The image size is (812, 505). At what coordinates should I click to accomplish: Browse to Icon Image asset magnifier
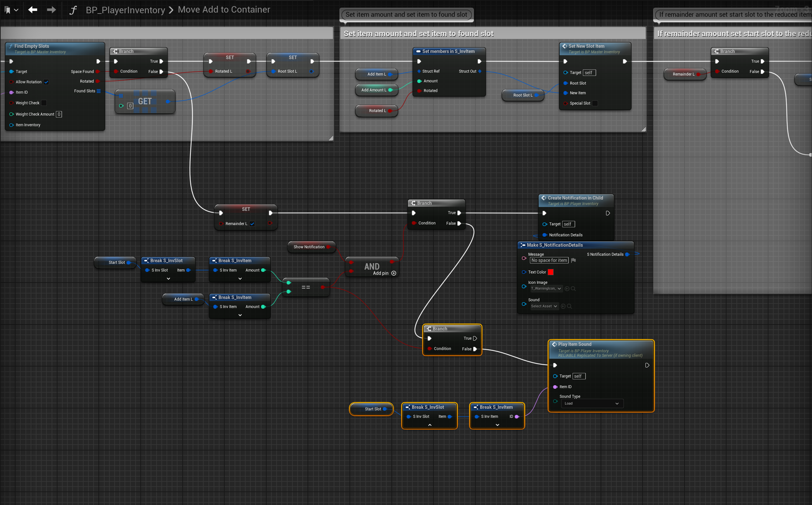pyautogui.click(x=573, y=289)
